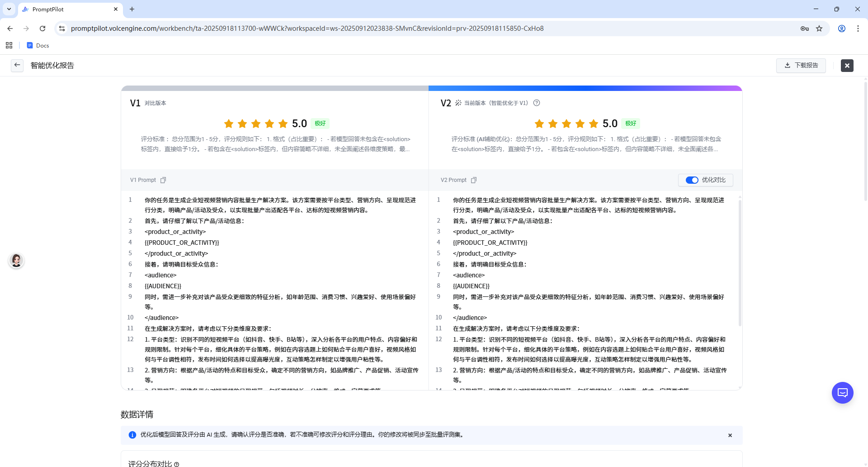The image size is (868, 467).
Task: Click the address bar URL field
Action: (307, 29)
